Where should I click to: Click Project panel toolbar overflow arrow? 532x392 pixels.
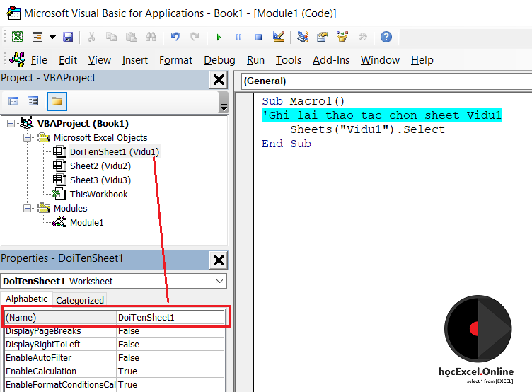point(224,108)
